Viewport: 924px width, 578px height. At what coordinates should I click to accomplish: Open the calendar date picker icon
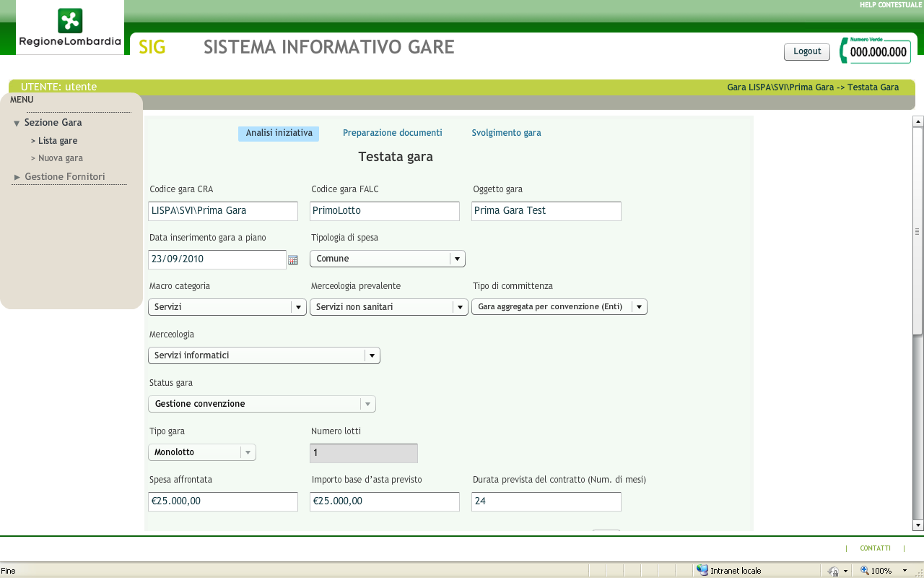pyautogui.click(x=292, y=260)
